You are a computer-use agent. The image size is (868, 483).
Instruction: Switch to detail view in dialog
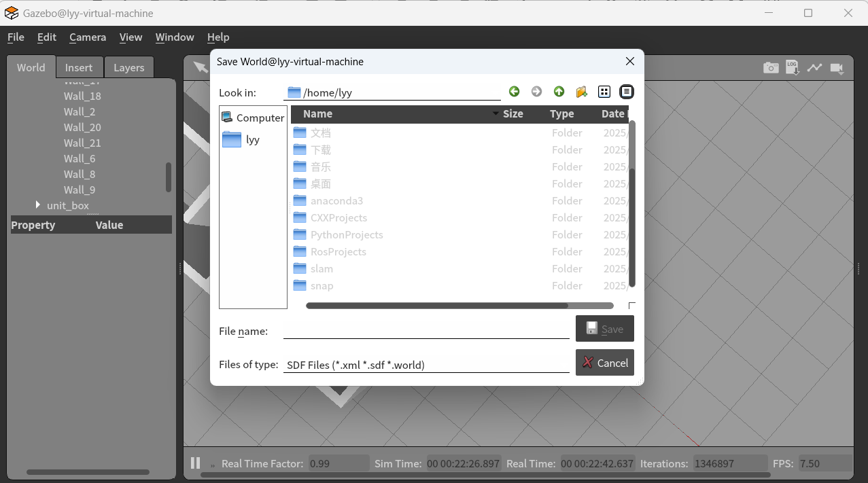click(626, 92)
